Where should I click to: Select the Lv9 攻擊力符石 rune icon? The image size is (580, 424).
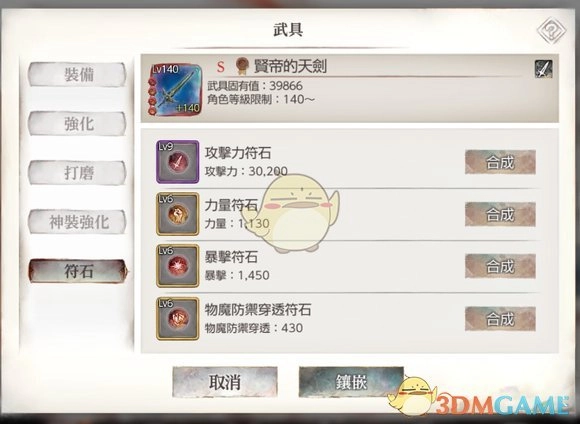click(178, 162)
